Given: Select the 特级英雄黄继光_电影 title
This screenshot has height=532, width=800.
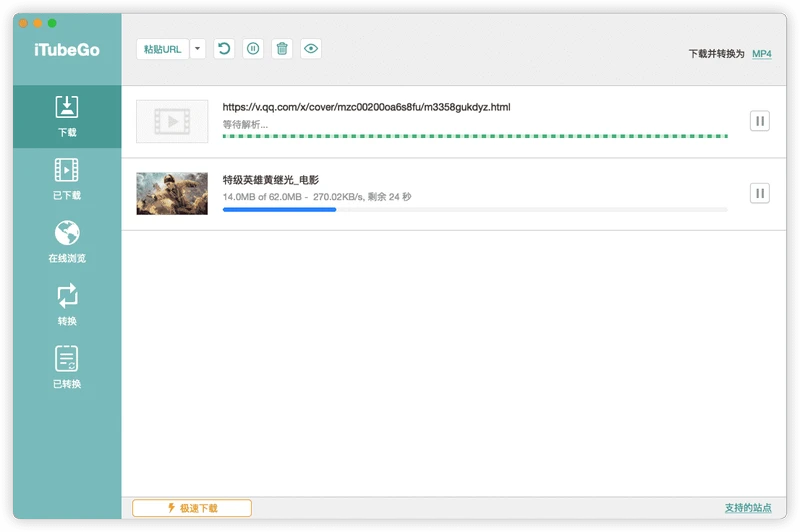Looking at the screenshot, I should pyautogui.click(x=271, y=180).
